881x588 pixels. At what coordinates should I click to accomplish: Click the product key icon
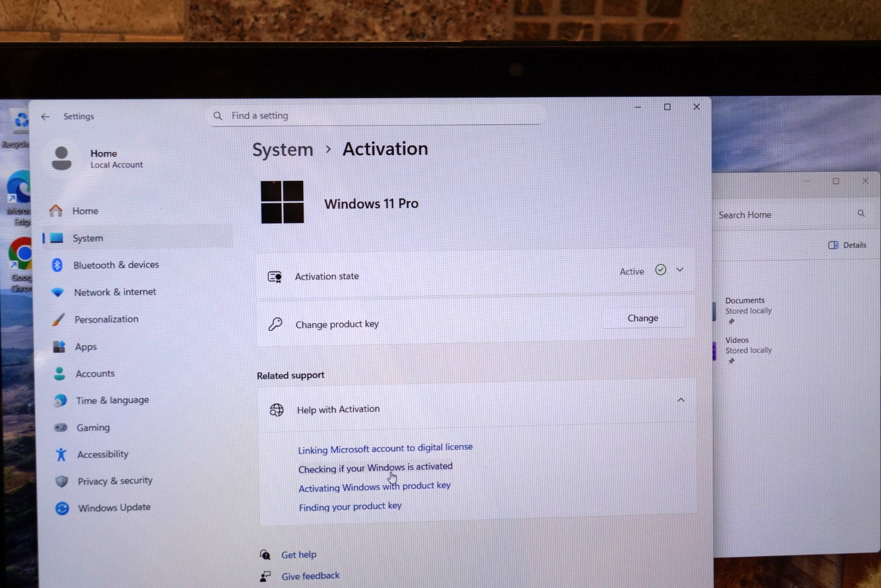[x=275, y=324]
